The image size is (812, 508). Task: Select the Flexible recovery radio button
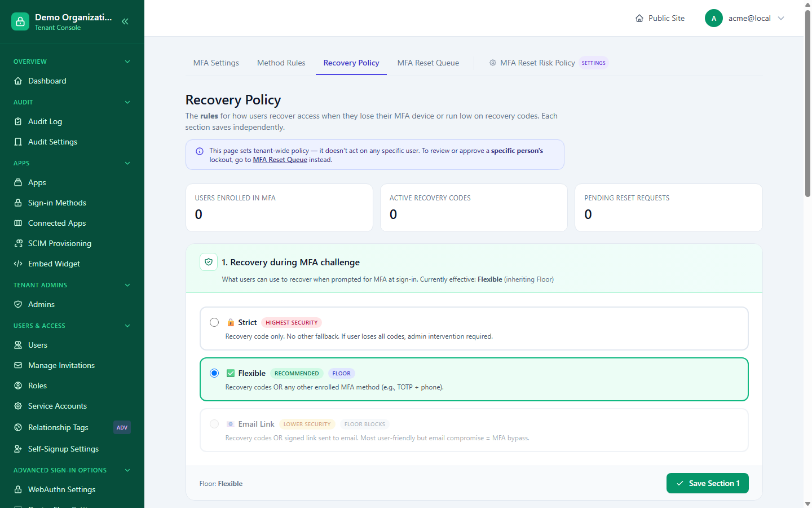(x=214, y=373)
